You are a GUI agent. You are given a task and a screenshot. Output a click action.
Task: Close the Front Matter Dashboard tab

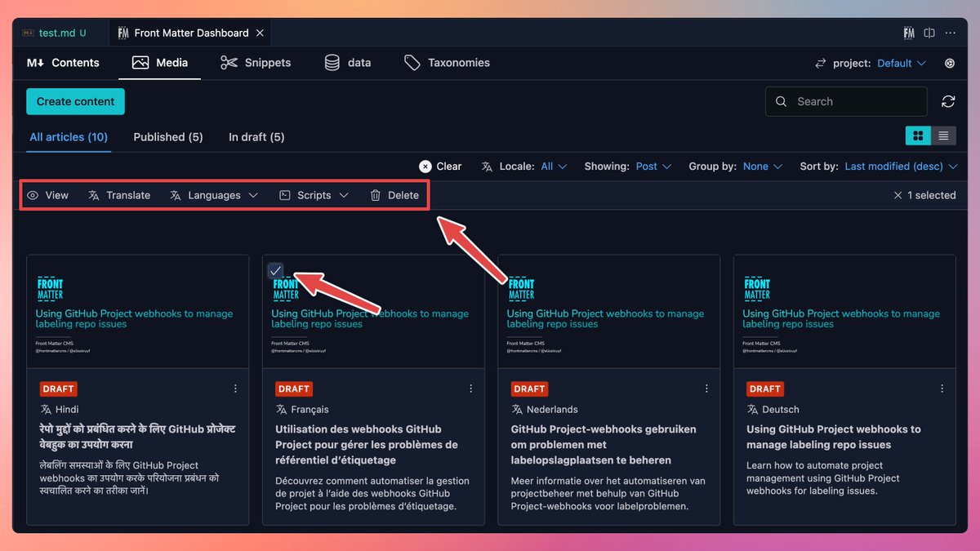(x=260, y=33)
